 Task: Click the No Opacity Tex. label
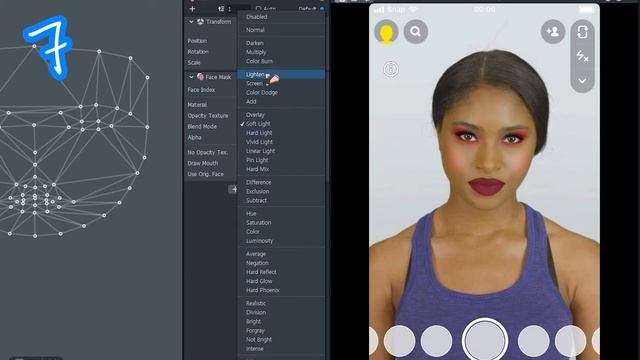(208, 152)
